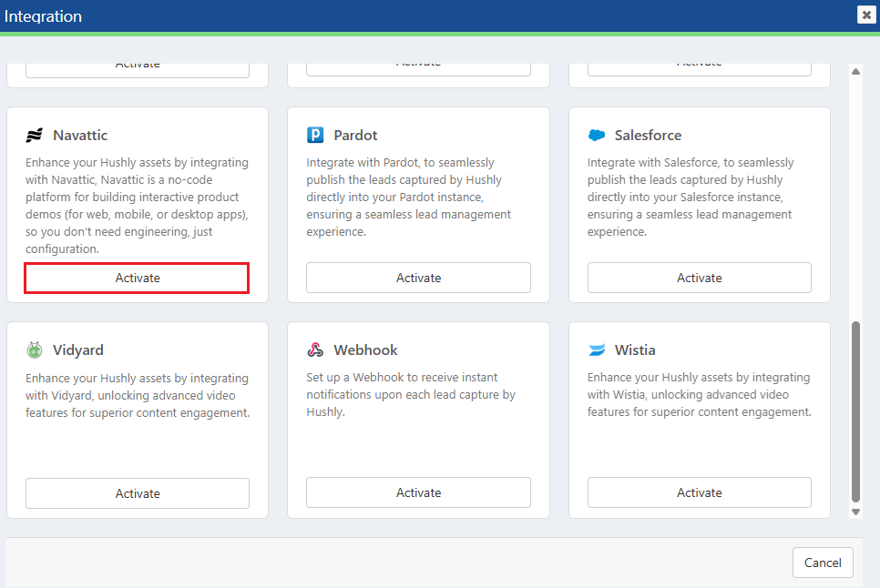The image size is (880, 588).
Task: Close the Integration dialog
Action: (866, 15)
